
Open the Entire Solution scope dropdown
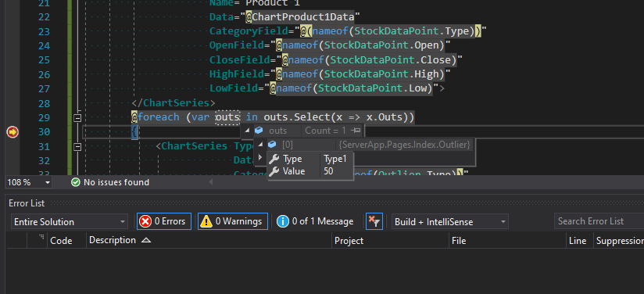tap(69, 221)
